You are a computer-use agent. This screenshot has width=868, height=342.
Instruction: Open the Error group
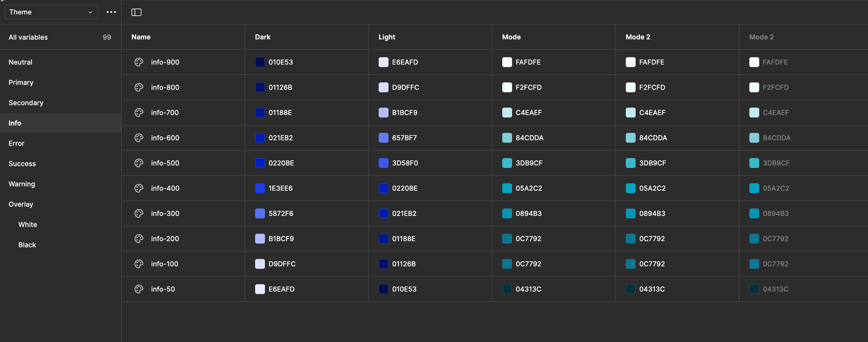pyautogui.click(x=60, y=143)
